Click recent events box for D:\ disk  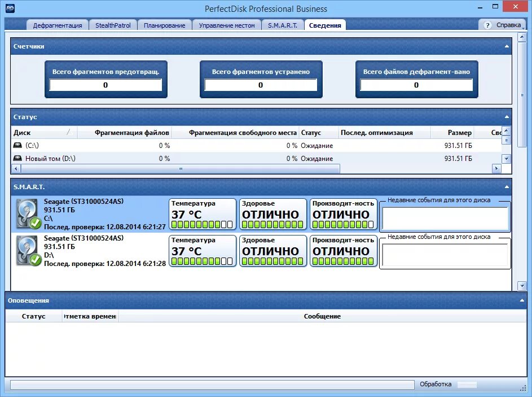pyautogui.click(x=445, y=255)
